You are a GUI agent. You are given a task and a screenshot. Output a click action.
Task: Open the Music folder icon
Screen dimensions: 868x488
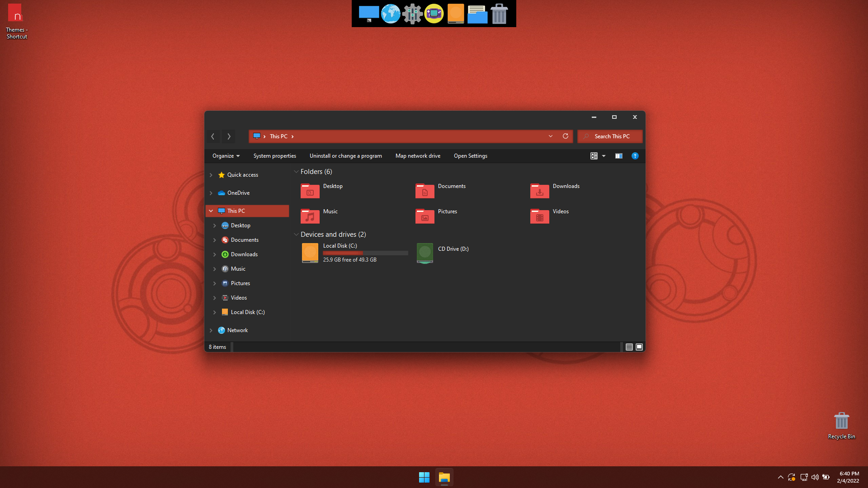pyautogui.click(x=310, y=216)
